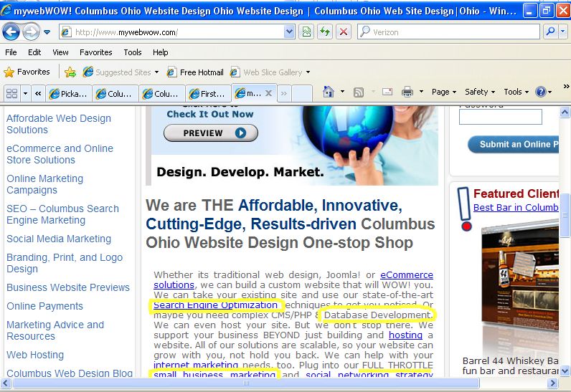Click the RSS feeds icon
This screenshot has width=571, height=392.
(x=359, y=92)
